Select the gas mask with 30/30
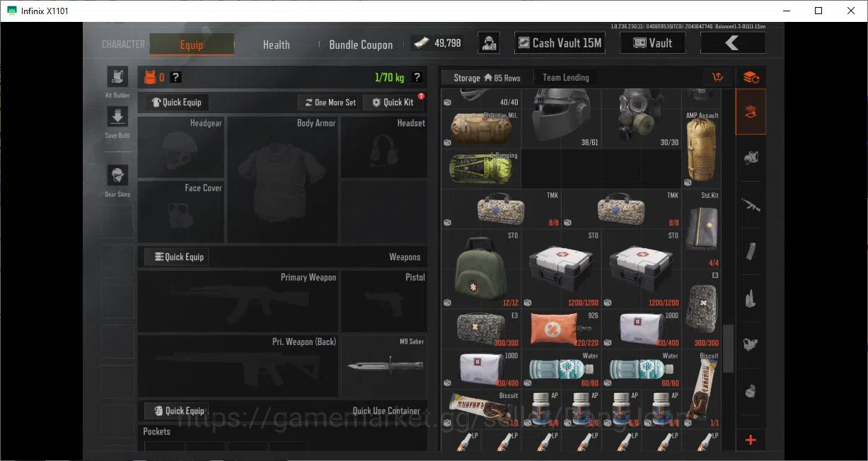Viewport: 868px width, 461px height. coord(642,119)
